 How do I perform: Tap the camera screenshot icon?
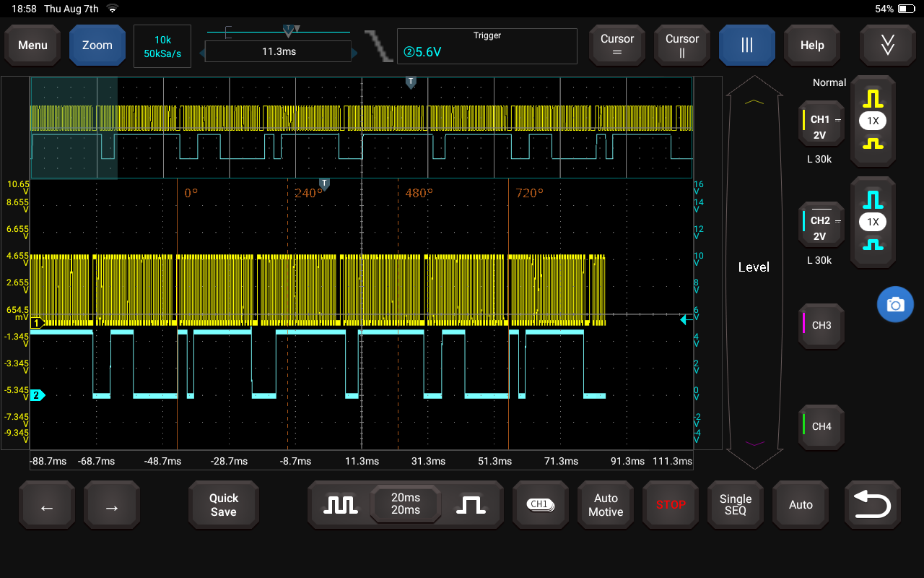[x=895, y=305]
